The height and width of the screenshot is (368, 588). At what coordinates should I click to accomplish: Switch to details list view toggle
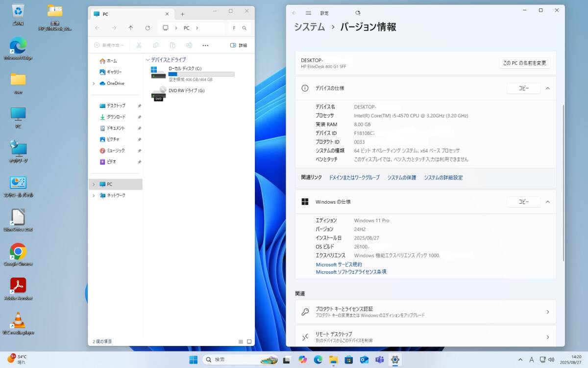coord(241,342)
